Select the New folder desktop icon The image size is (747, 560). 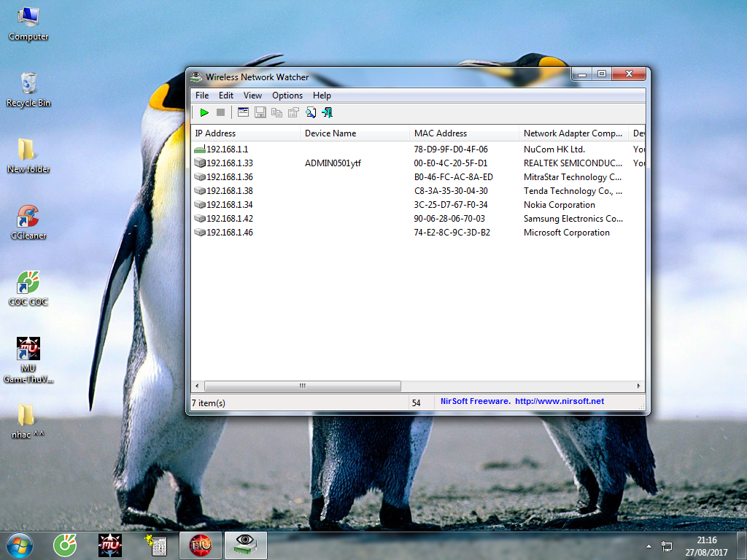[28, 156]
